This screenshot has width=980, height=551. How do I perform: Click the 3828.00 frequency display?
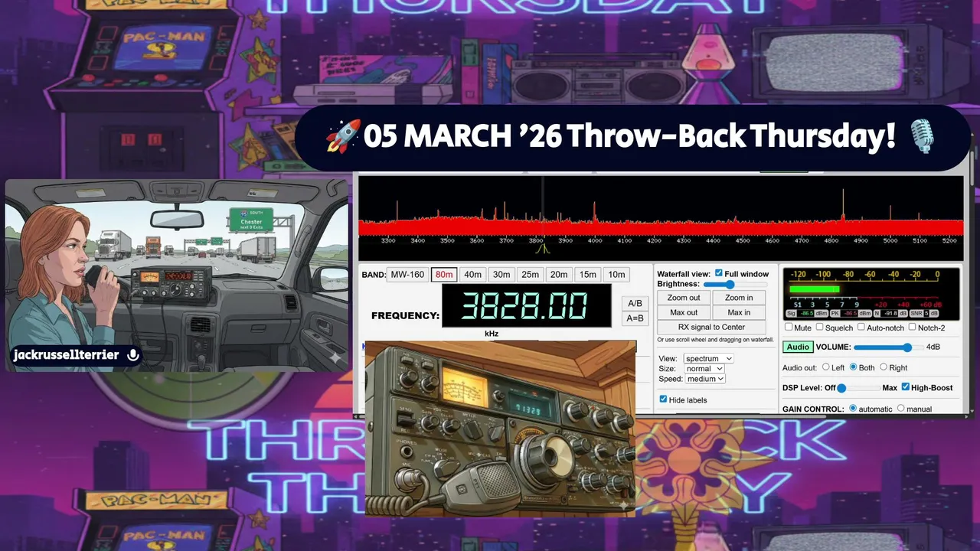coord(527,305)
